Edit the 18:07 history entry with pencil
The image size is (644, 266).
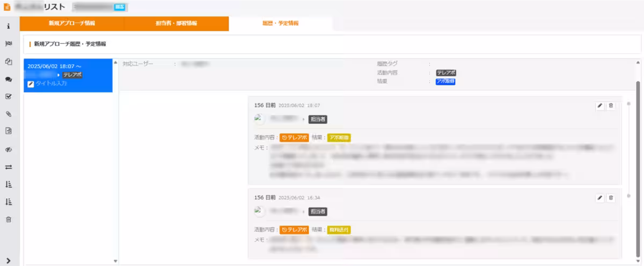coord(599,106)
